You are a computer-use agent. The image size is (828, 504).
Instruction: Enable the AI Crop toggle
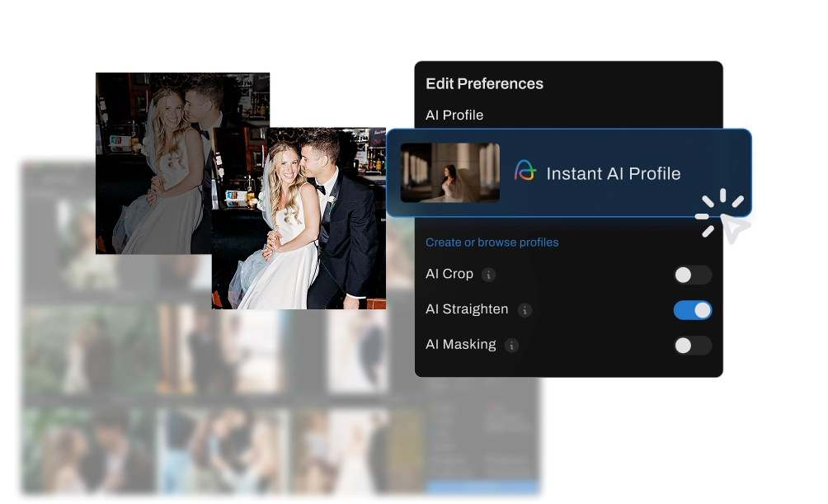tap(692, 275)
